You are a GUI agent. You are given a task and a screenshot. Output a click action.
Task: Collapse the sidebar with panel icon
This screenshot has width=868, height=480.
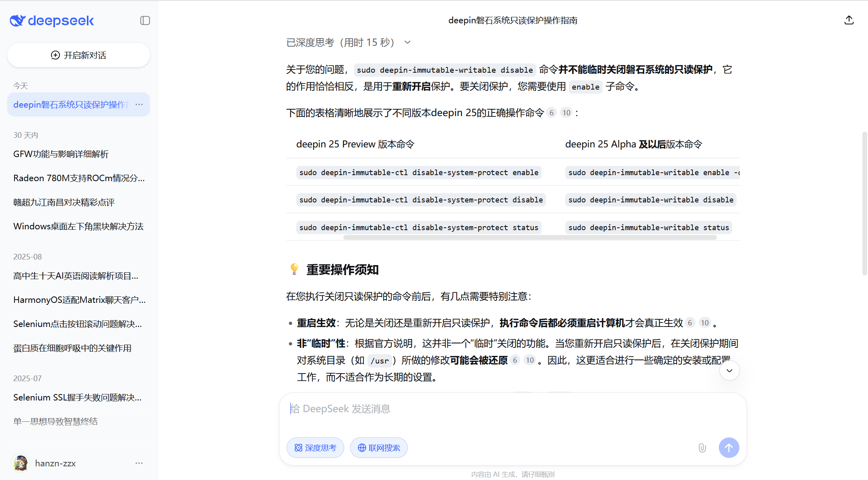tap(145, 20)
